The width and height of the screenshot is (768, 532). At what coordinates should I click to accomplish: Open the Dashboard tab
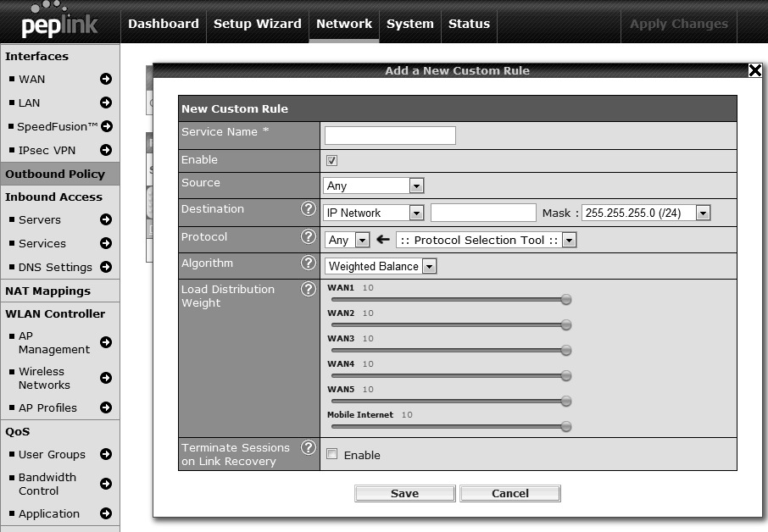click(164, 24)
